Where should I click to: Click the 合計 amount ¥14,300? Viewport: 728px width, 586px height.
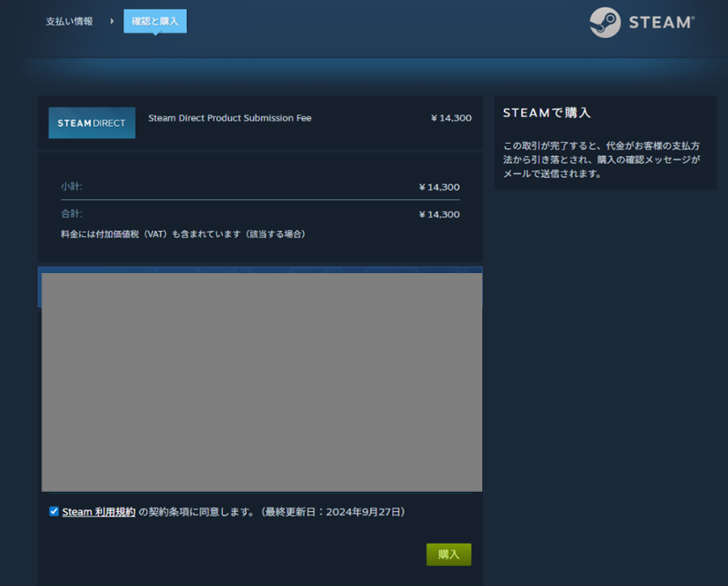pyautogui.click(x=439, y=214)
